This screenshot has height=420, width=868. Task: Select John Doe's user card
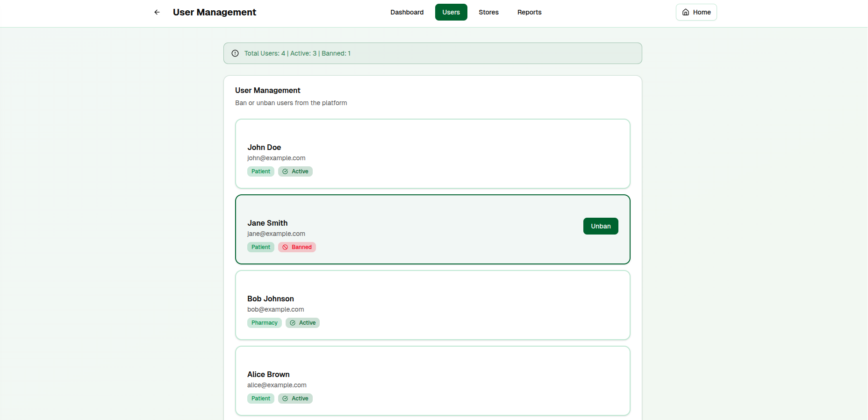tap(432, 154)
